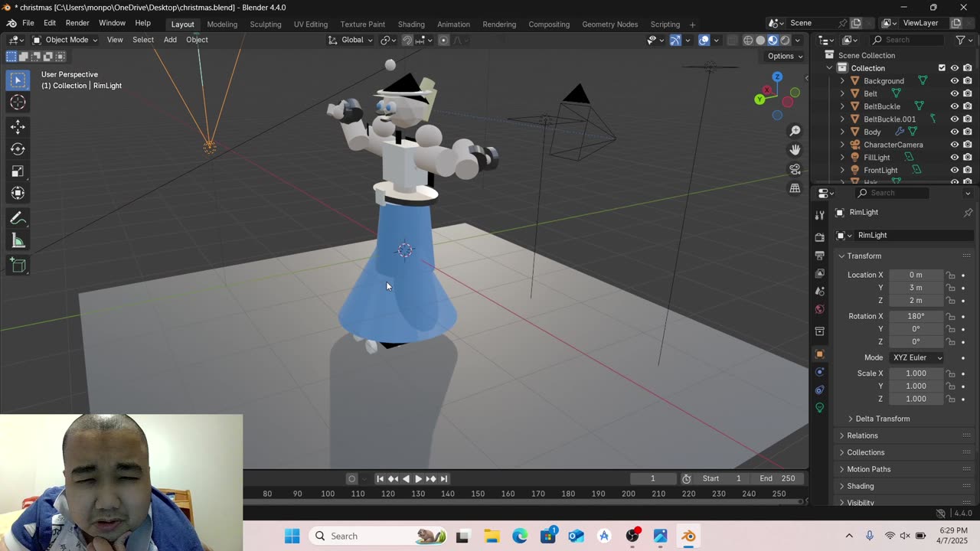Pick the Annotate pencil tool
980x551 pixels.
pos(18,219)
